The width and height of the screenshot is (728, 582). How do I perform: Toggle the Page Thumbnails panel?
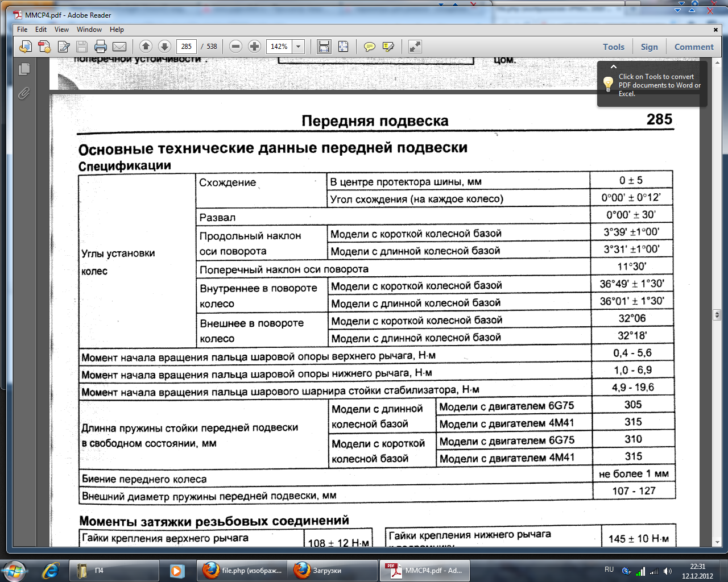point(24,69)
